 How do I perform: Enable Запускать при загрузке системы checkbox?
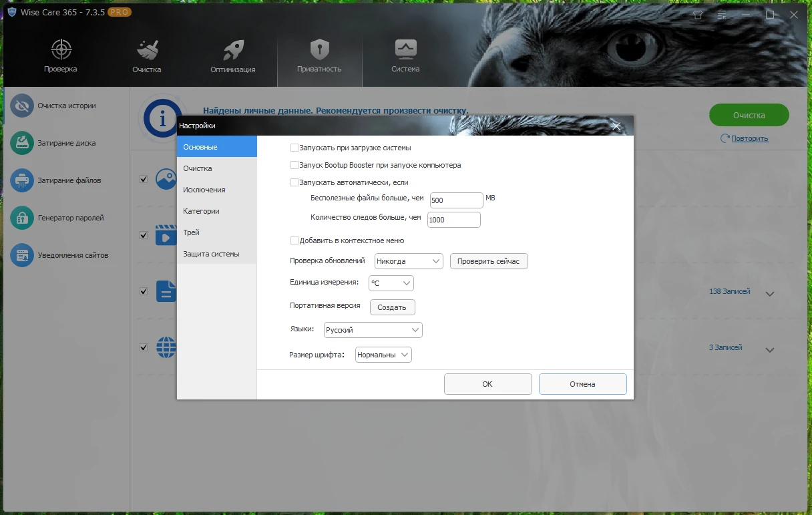click(x=294, y=148)
